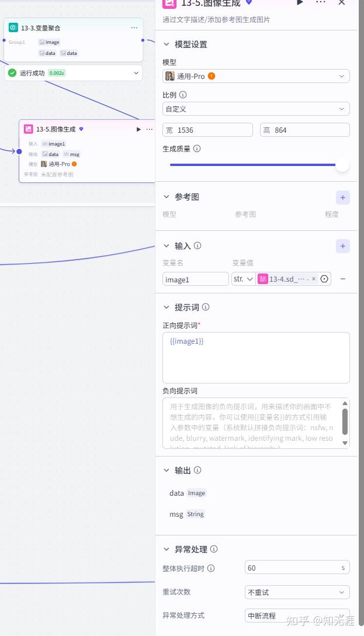Collapse the 异常处理 section
364x636 pixels.
pyautogui.click(x=166, y=549)
